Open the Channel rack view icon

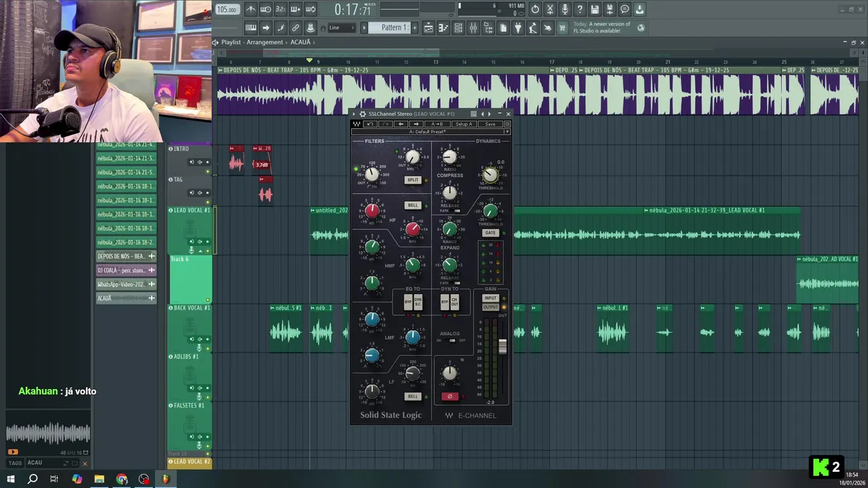coord(458,28)
